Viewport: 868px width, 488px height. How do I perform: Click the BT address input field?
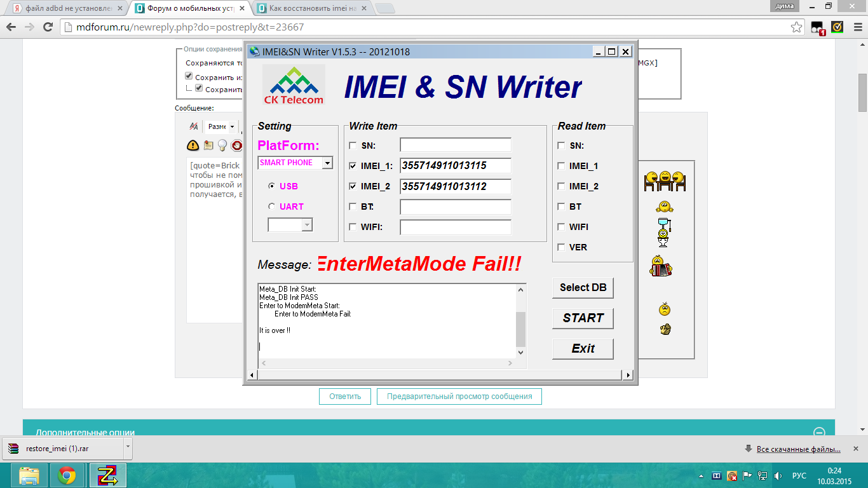[456, 207]
